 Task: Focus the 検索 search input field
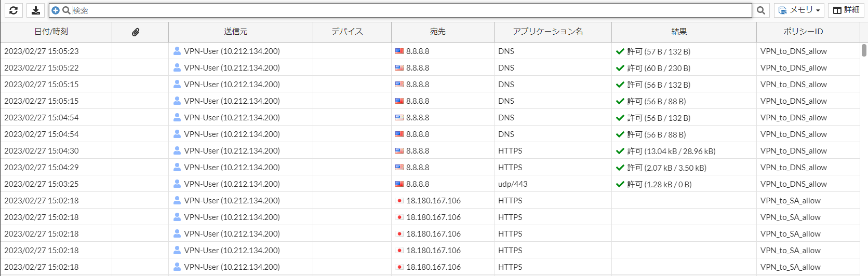pos(410,10)
